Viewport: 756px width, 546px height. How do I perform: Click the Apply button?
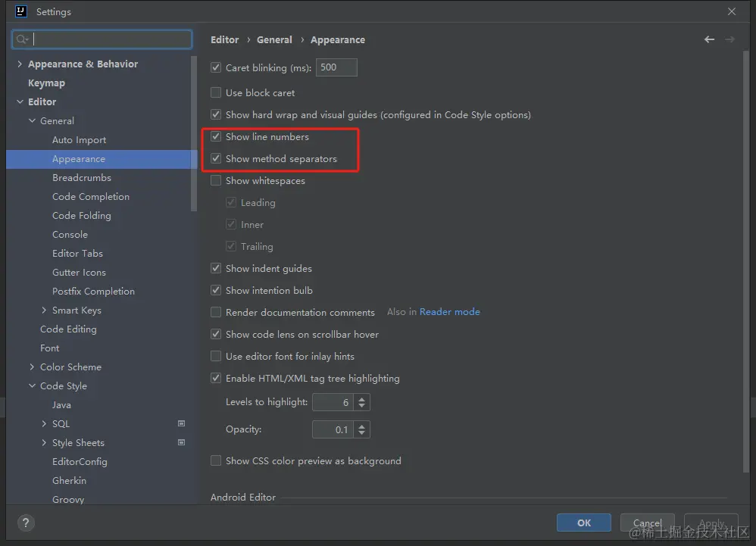tap(711, 523)
